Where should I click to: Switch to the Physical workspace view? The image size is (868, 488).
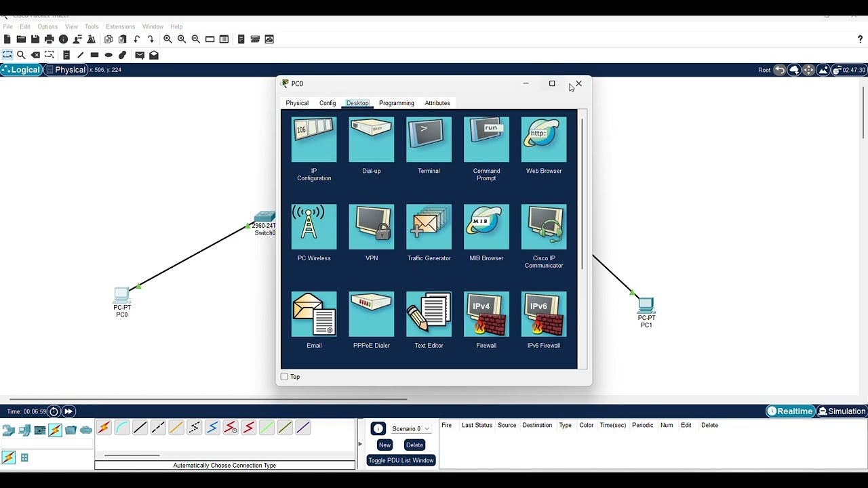pos(66,70)
